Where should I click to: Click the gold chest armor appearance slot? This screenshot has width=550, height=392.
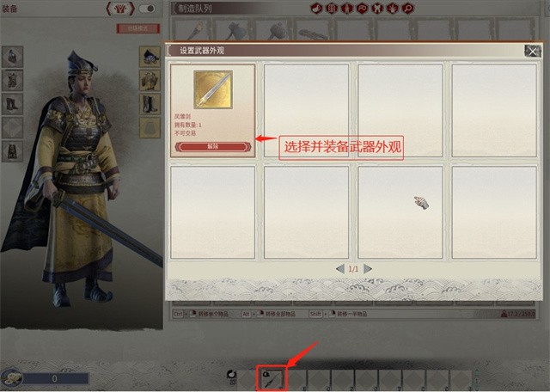(150, 80)
